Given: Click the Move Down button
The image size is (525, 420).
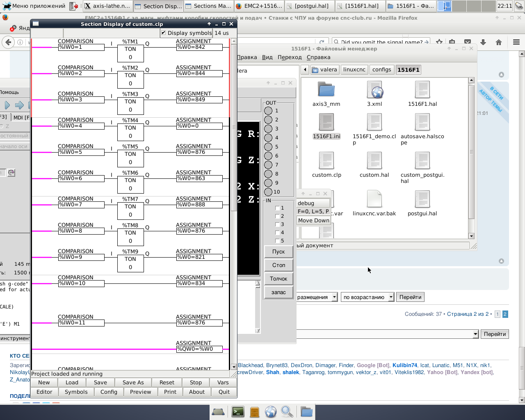Looking at the screenshot, I should point(314,220).
